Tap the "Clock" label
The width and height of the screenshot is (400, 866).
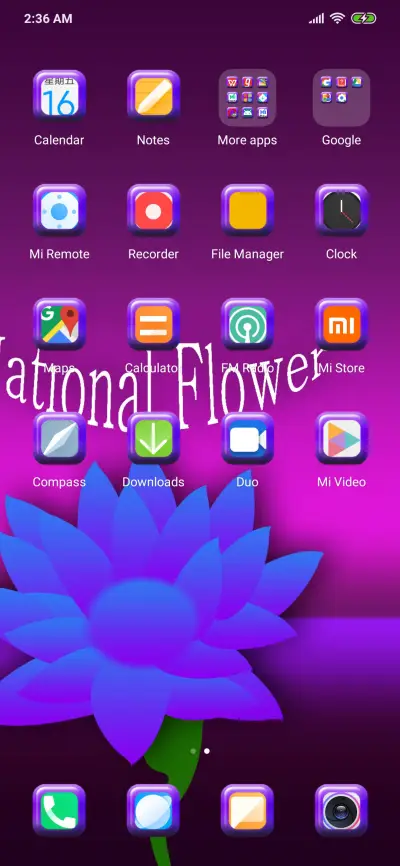point(341,254)
